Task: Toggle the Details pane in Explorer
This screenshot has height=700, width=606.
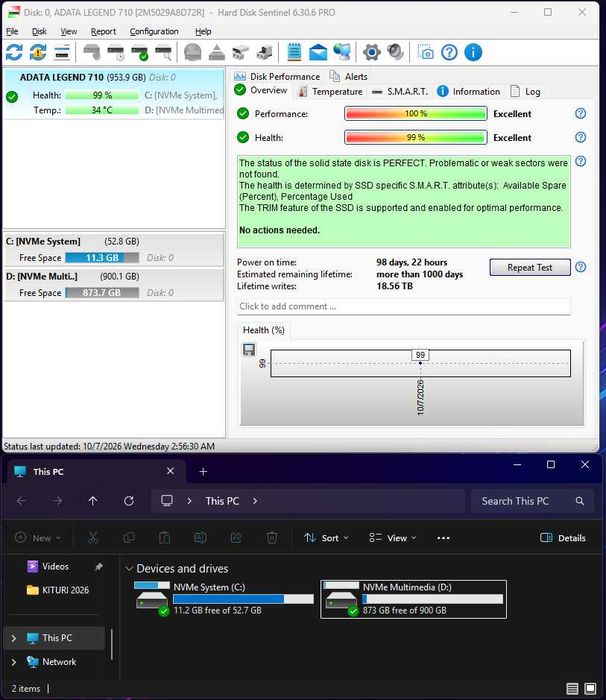Action: tap(563, 538)
